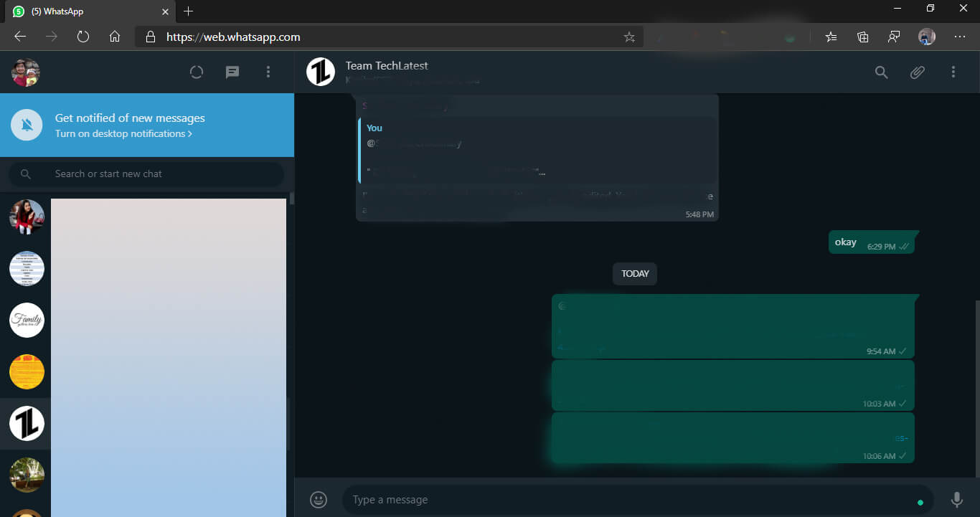
Task: Click the web.whatsapp.com address bar
Action: click(389, 37)
